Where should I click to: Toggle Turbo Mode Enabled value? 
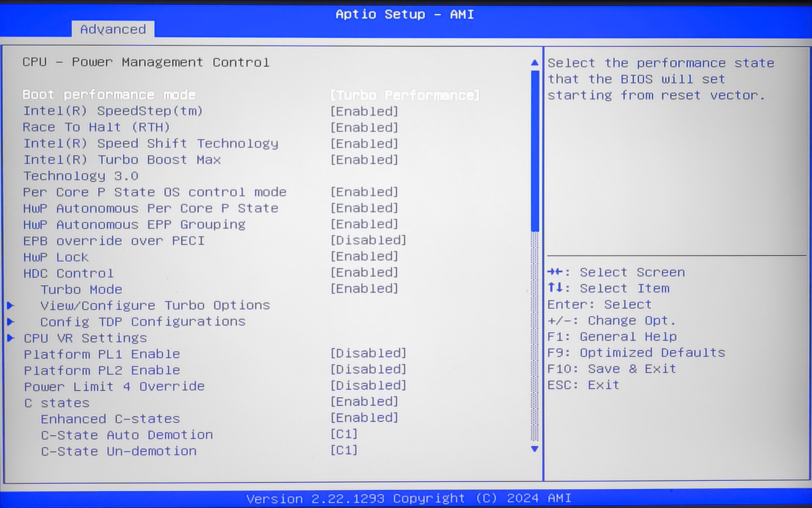click(x=364, y=289)
